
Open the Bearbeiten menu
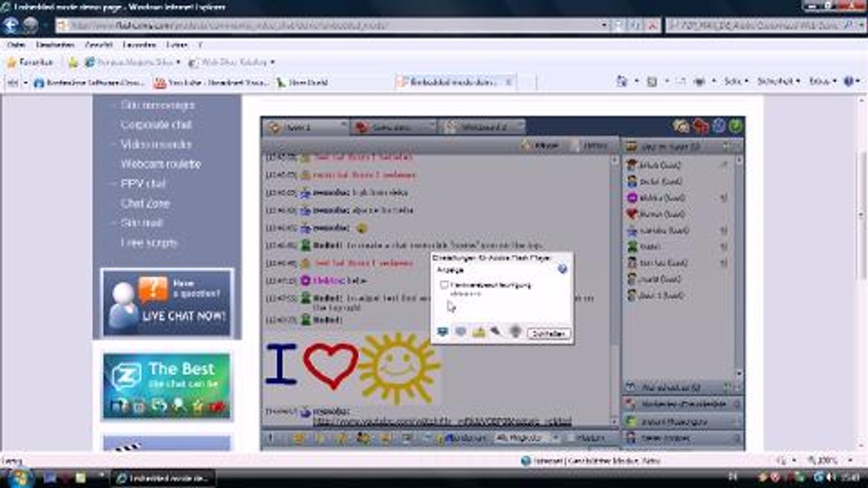(x=55, y=45)
